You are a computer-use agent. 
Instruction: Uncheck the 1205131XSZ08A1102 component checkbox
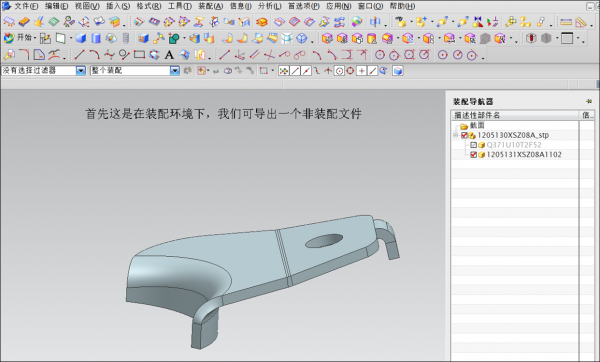473,155
